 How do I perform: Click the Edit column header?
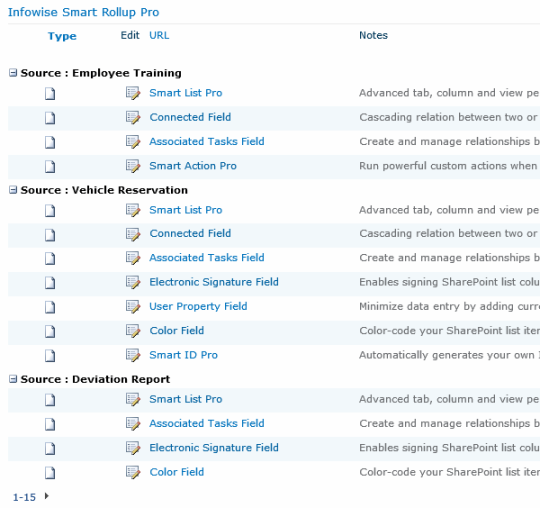point(130,35)
